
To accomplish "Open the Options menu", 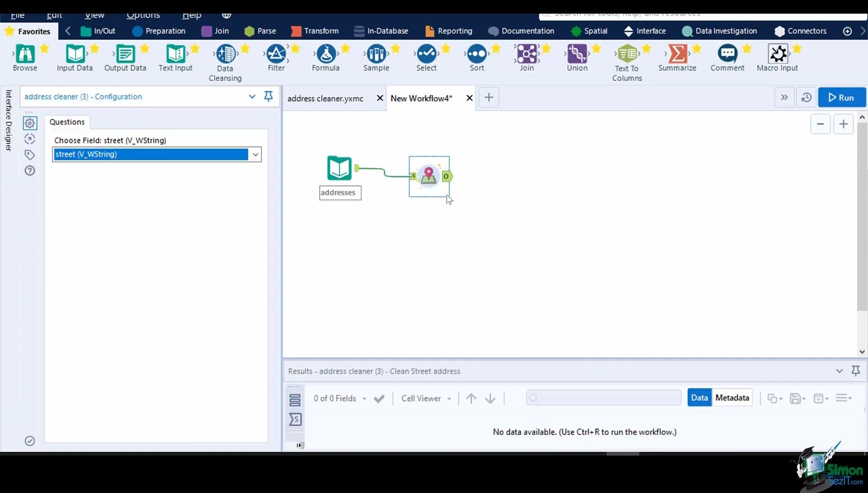I will [x=143, y=15].
